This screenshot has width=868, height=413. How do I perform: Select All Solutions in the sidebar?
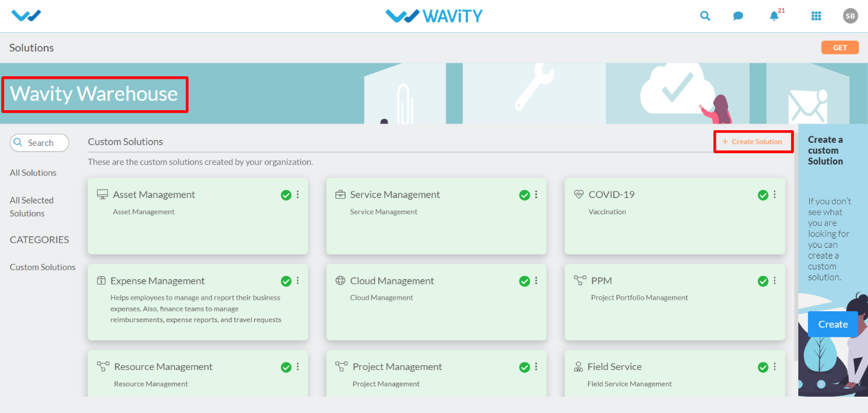click(33, 173)
